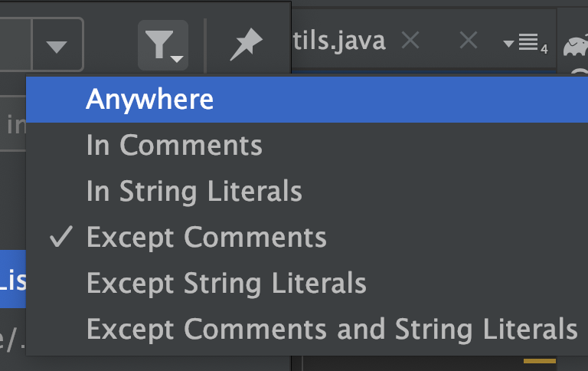Open the filter search scope dropdown icon
Viewport: 588px width, 371px height.
pos(162,46)
